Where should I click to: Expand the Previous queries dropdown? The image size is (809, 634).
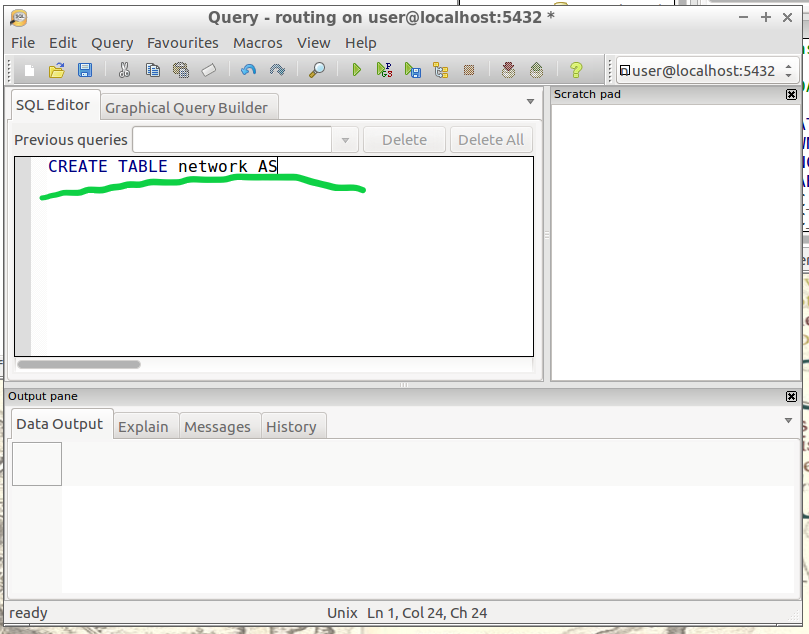(x=345, y=140)
